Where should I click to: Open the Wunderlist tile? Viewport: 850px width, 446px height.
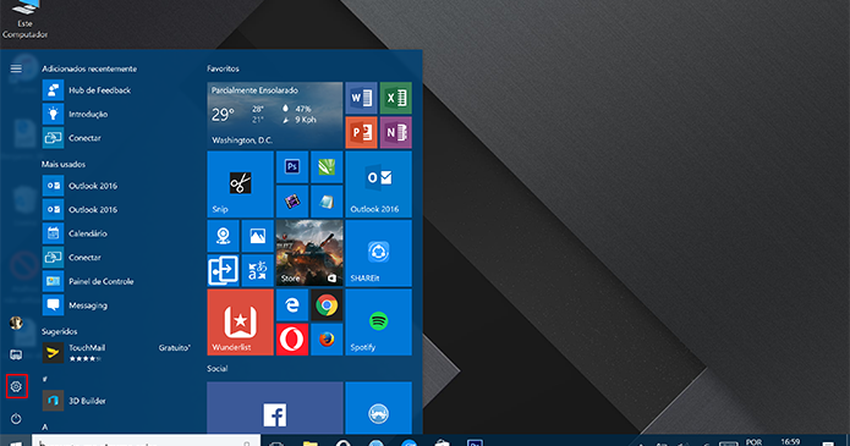click(x=240, y=322)
